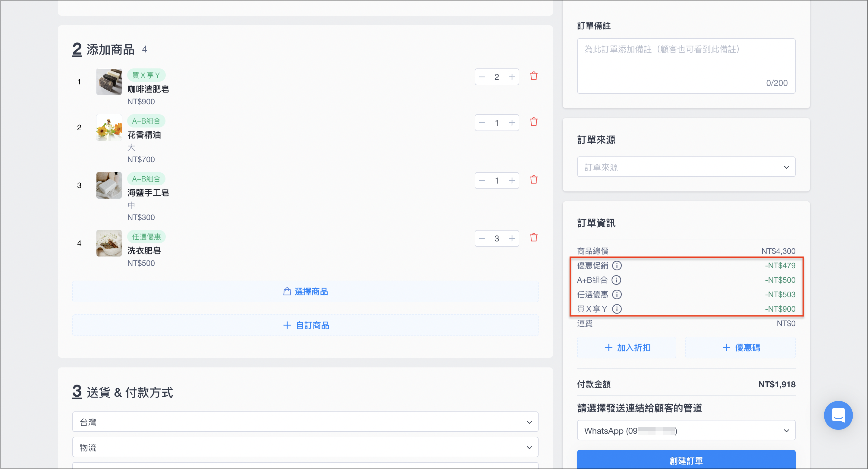Delete 咖啡渣肥皂 with its trash icon
The image size is (868, 469).
tap(533, 76)
